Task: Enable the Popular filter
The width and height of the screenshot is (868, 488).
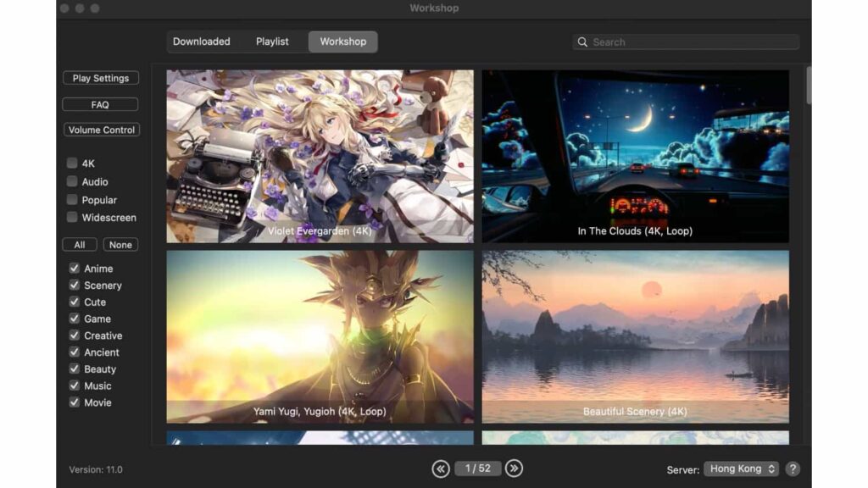Action: 71,199
